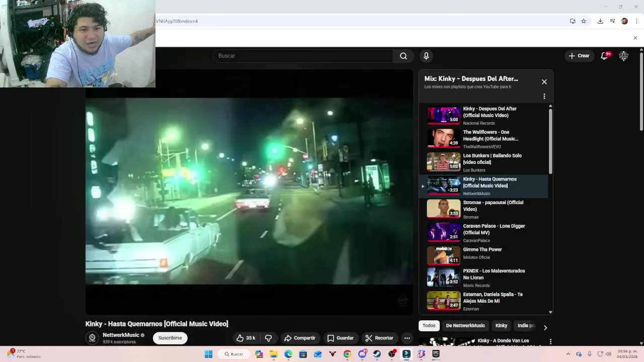Screen dimensions: 644x362
Task: Focus the Buscar search field on YouTube
Action: [303, 56]
